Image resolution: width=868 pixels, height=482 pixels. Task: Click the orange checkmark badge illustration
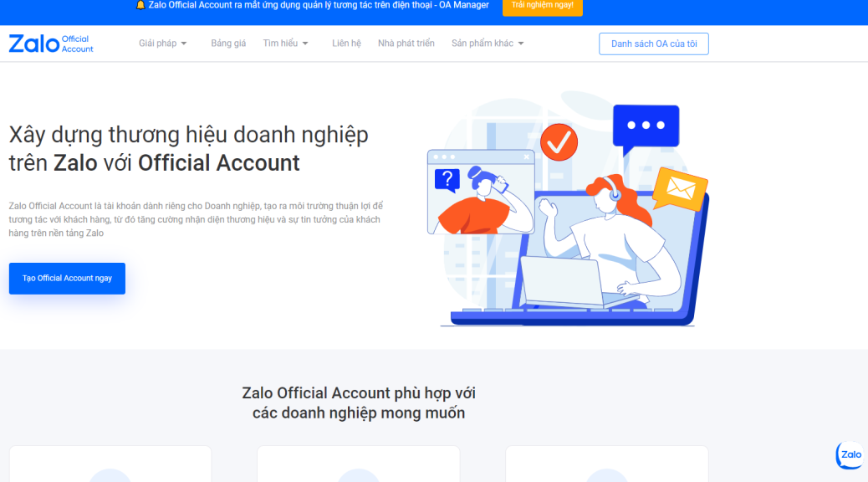[559, 142]
